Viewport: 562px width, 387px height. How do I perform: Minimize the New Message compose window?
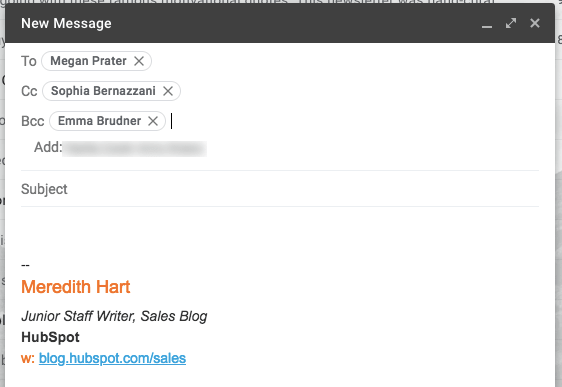coord(487,24)
